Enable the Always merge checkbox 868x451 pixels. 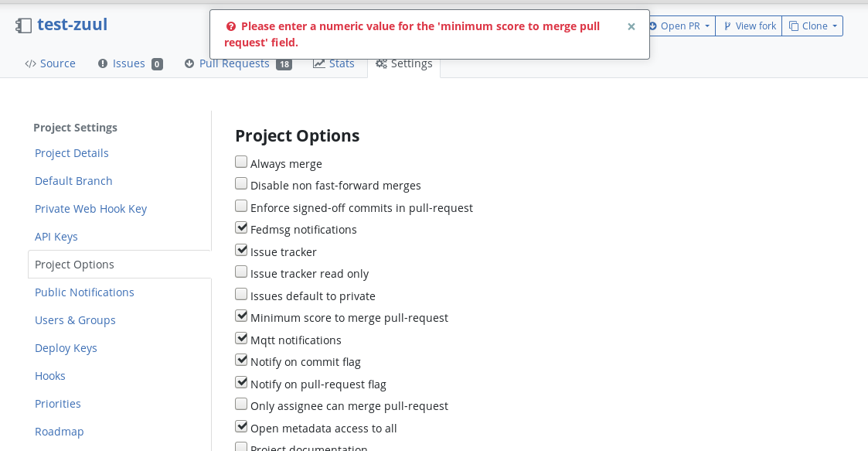click(x=241, y=162)
